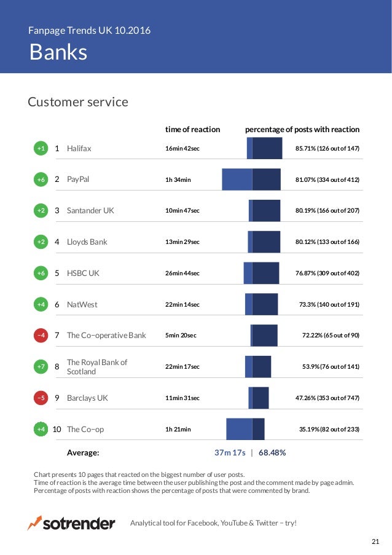This screenshot has width=392, height=555.
Task: Click the +4 badge beside NatWest
Action: pyautogui.click(x=41, y=304)
